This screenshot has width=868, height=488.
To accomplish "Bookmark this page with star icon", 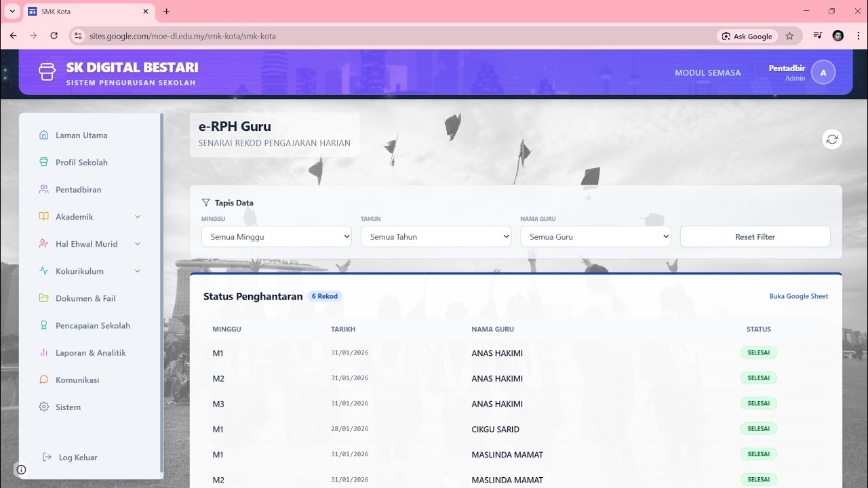I will click(789, 36).
